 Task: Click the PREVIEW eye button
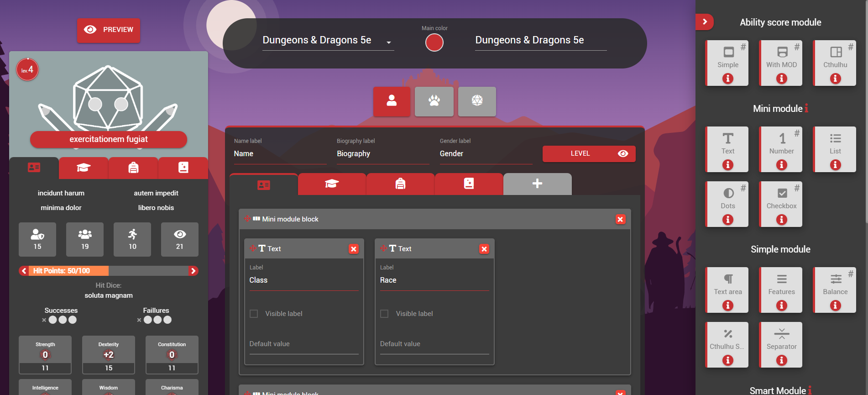pyautogui.click(x=109, y=30)
